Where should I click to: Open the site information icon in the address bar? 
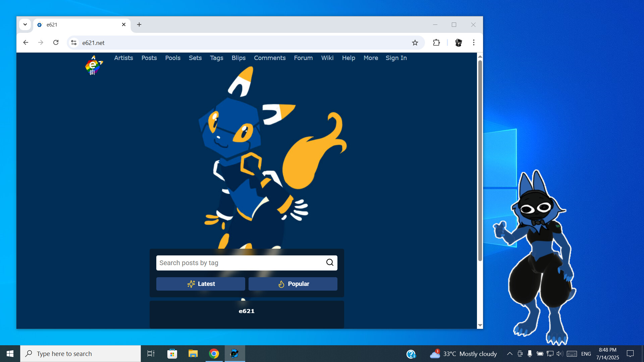pyautogui.click(x=74, y=43)
